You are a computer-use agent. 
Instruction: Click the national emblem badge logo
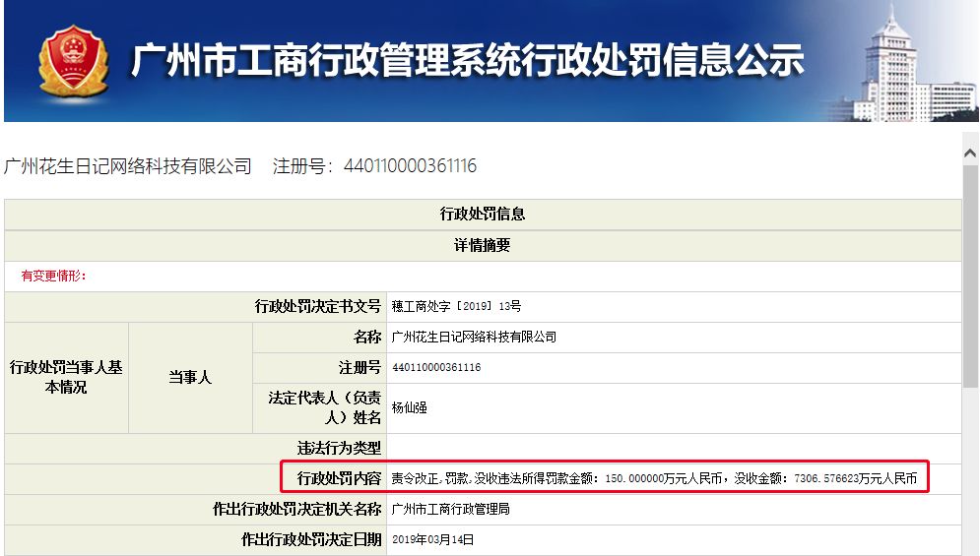pyautogui.click(x=73, y=62)
